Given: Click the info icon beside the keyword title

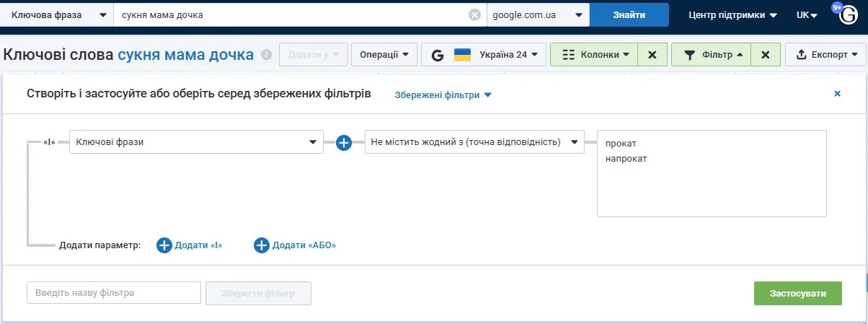Looking at the screenshot, I should tap(266, 54).
